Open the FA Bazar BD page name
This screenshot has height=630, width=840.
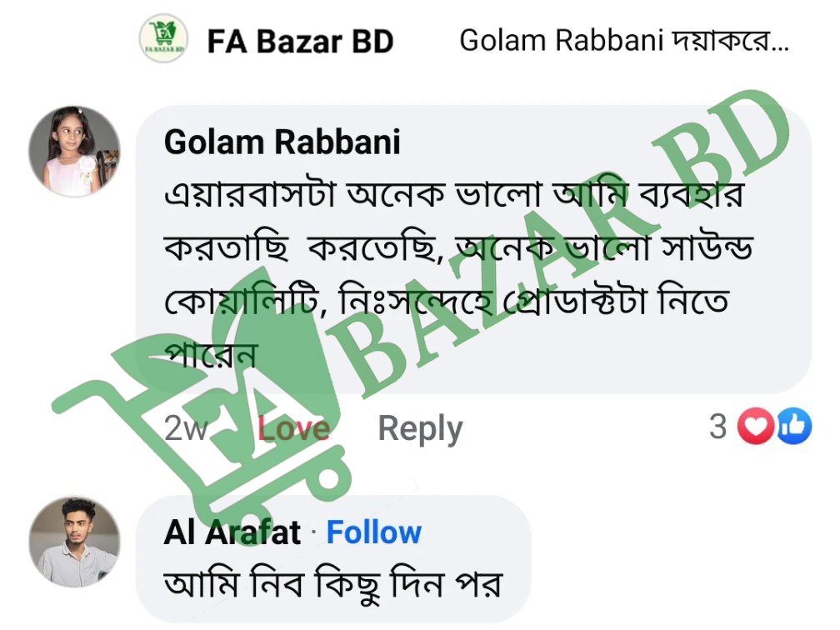tap(300, 41)
